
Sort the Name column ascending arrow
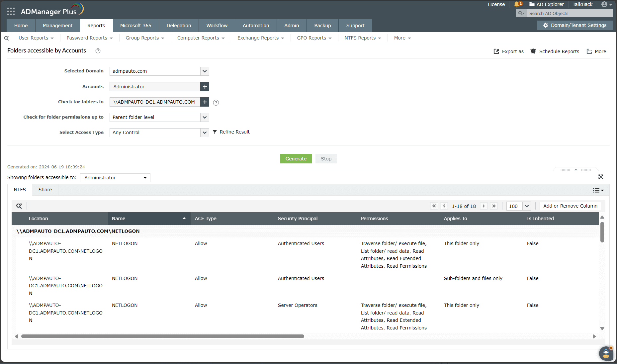(x=184, y=218)
